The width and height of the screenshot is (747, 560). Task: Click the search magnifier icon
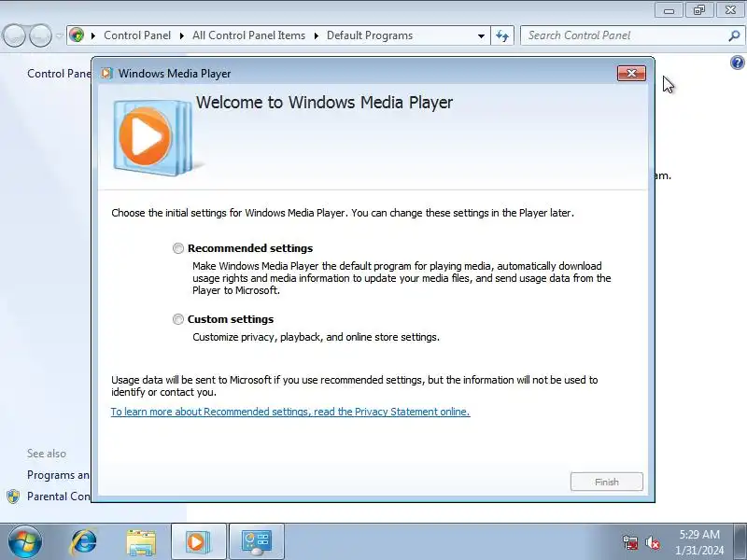click(x=735, y=35)
